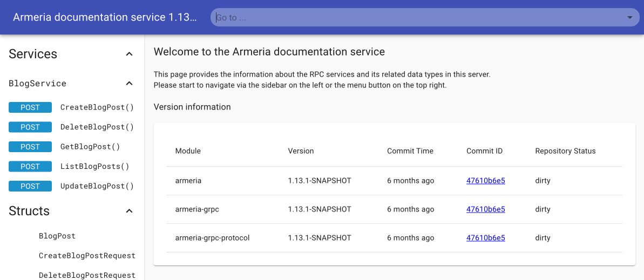
Task: Open the BlogPost struct
Action: tap(57, 236)
